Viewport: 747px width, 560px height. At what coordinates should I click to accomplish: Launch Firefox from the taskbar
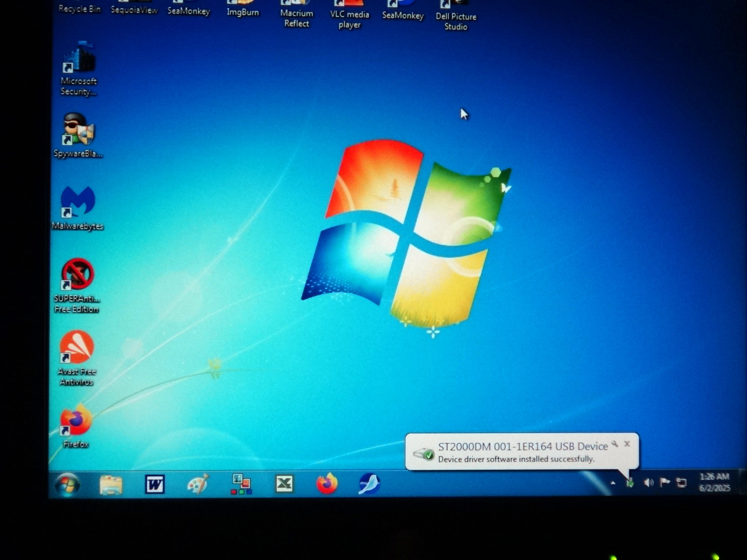(327, 484)
